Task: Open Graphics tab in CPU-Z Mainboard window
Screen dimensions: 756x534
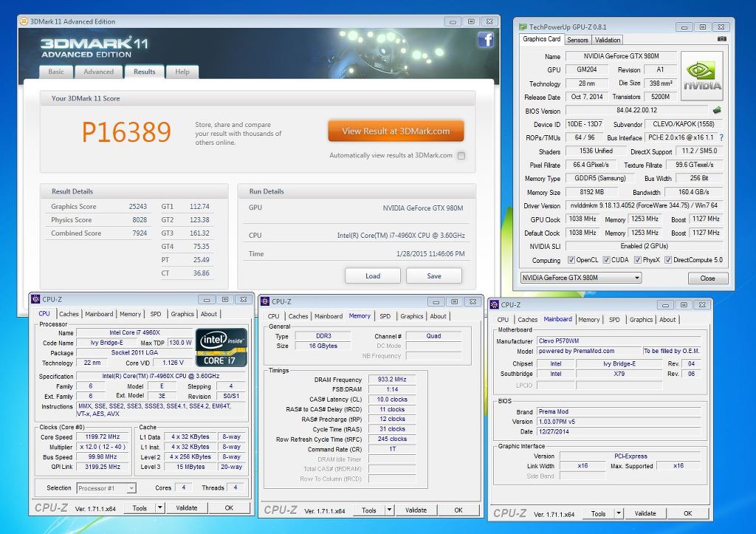Action: [x=641, y=319]
